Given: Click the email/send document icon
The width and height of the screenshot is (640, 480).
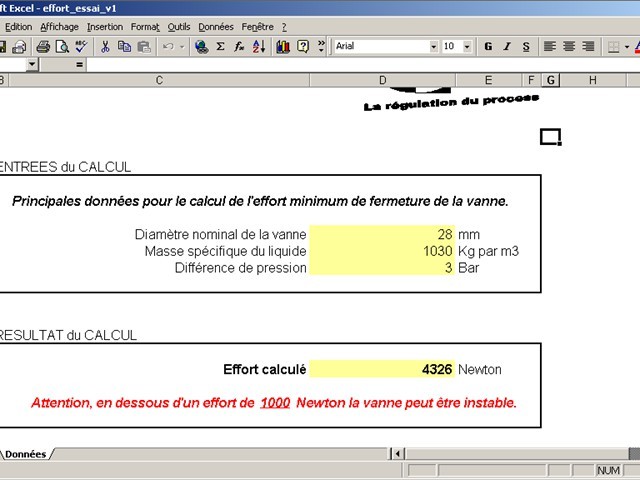Looking at the screenshot, I should 18,47.
